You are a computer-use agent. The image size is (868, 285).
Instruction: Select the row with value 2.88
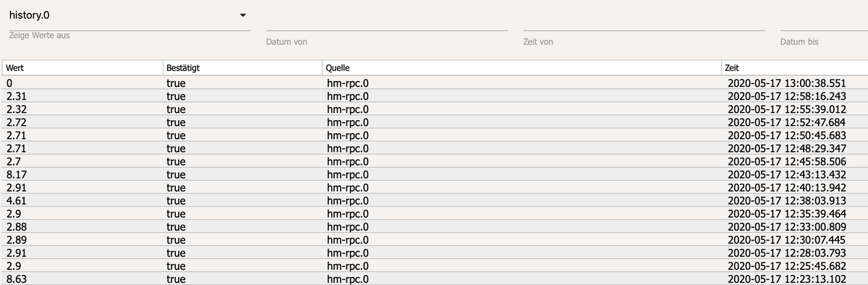coord(434,226)
